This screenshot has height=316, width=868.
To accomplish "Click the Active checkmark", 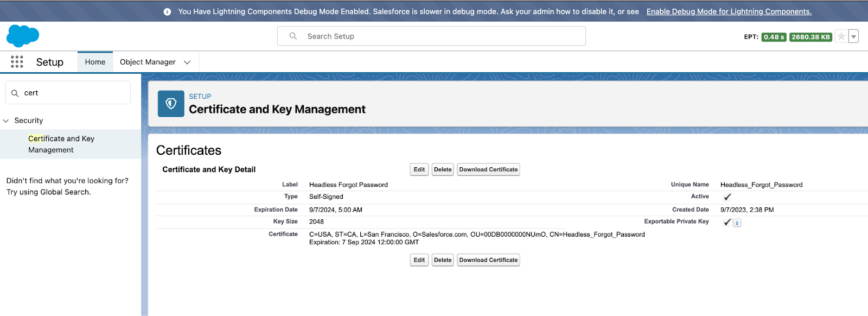I will click(x=727, y=197).
